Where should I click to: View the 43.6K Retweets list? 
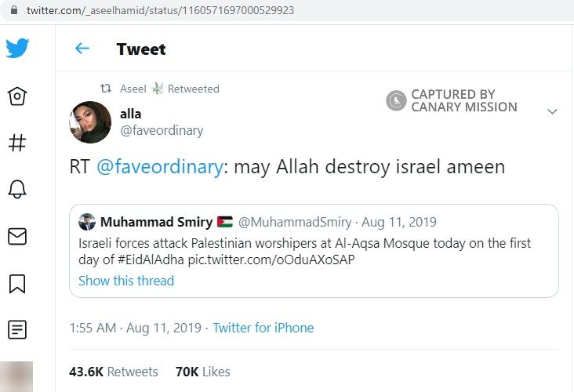pyautogui.click(x=114, y=372)
